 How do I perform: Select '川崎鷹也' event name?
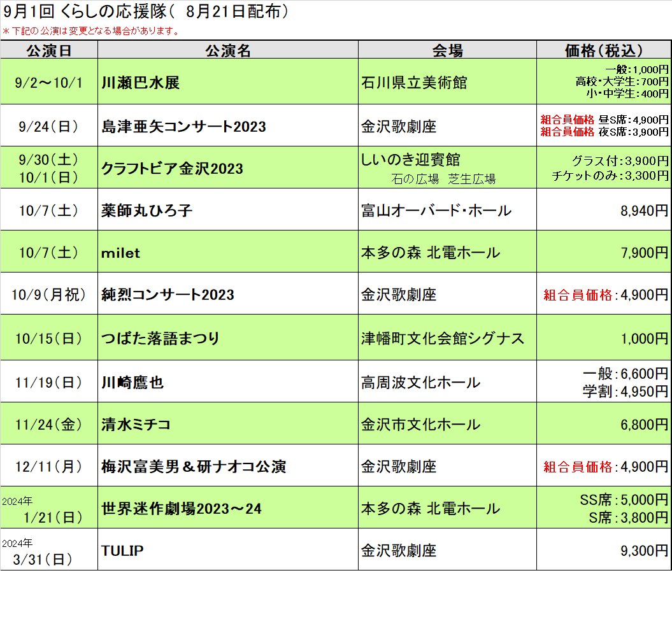click(x=132, y=382)
